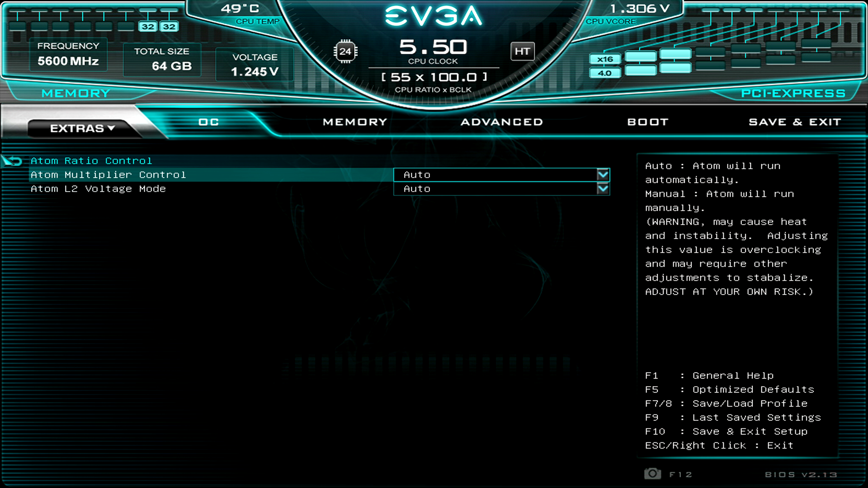Select the Atom L2 Voltage Mode row label

tap(98, 189)
